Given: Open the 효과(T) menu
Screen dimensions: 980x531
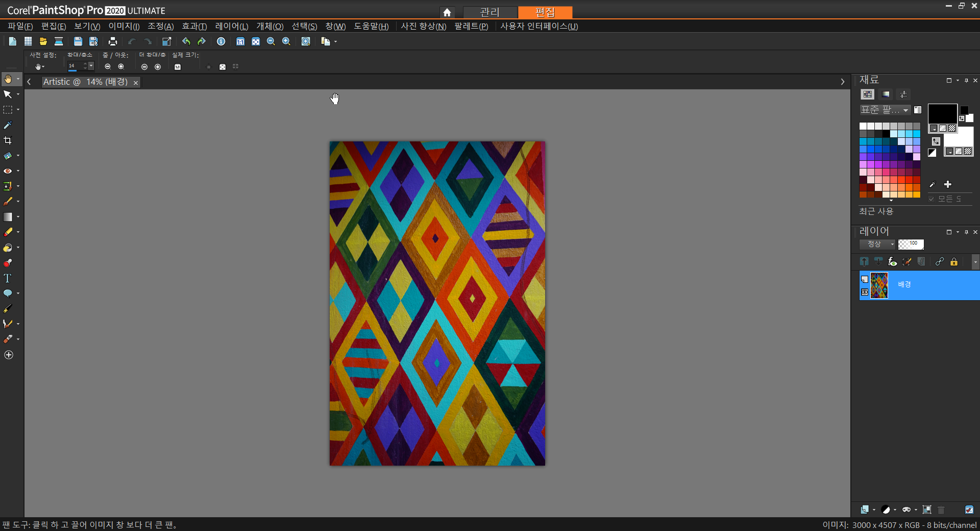Looking at the screenshot, I should (194, 26).
